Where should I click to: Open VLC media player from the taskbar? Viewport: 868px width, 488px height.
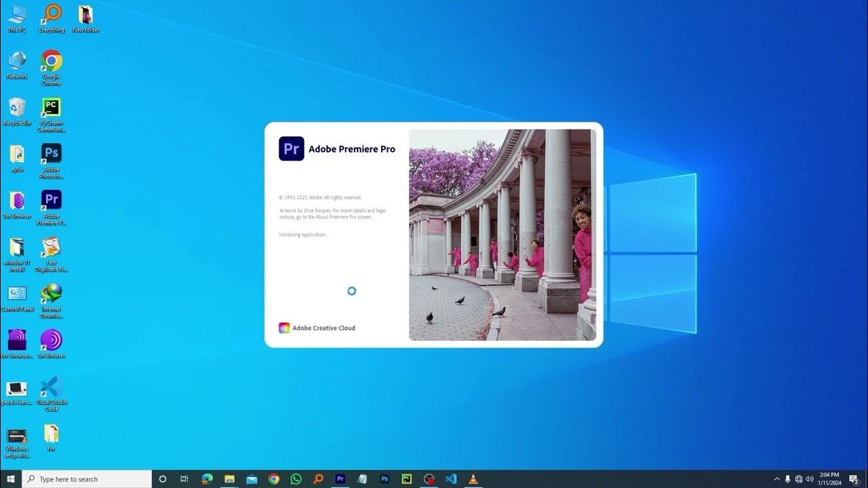point(473,479)
